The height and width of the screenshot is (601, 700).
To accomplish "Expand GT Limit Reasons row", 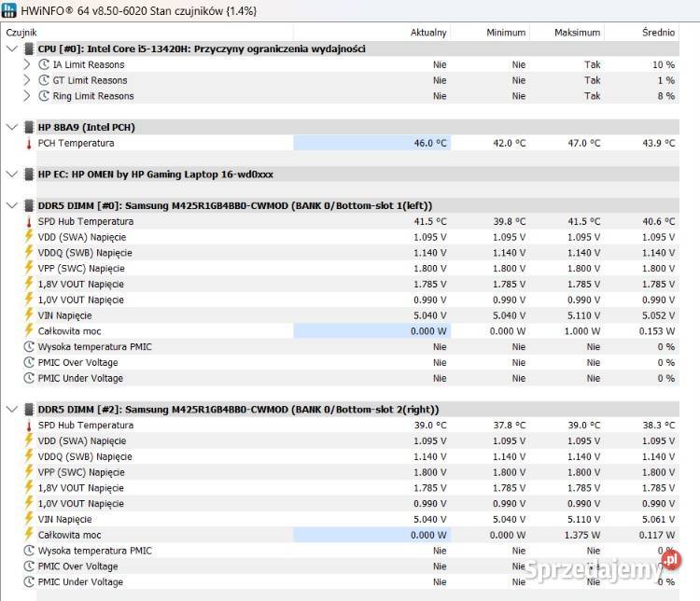I will (27, 80).
